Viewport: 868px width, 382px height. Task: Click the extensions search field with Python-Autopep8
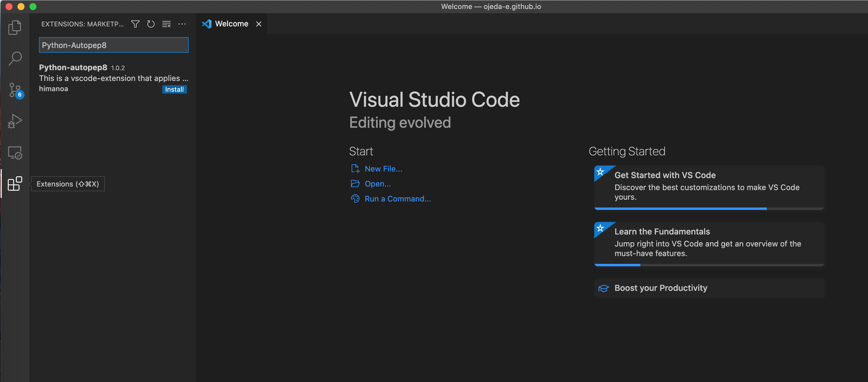coord(114,45)
